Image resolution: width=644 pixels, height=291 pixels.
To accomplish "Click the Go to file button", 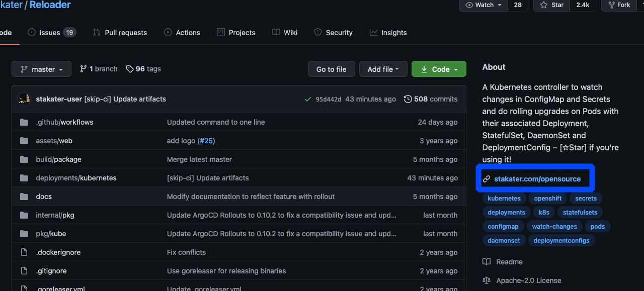I will [x=331, y=68].
